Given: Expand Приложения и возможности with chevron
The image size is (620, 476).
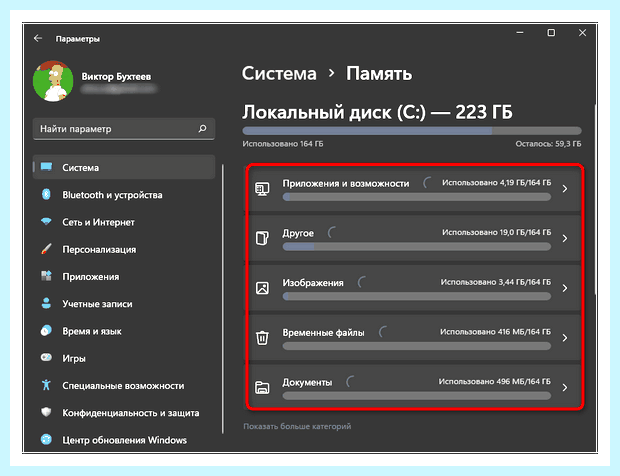Looking at the screenshot, I should [565, 189].
